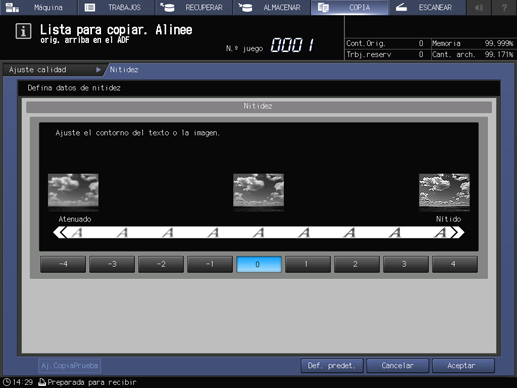Switch to the TRABAJOS tab

click(116, 7)
